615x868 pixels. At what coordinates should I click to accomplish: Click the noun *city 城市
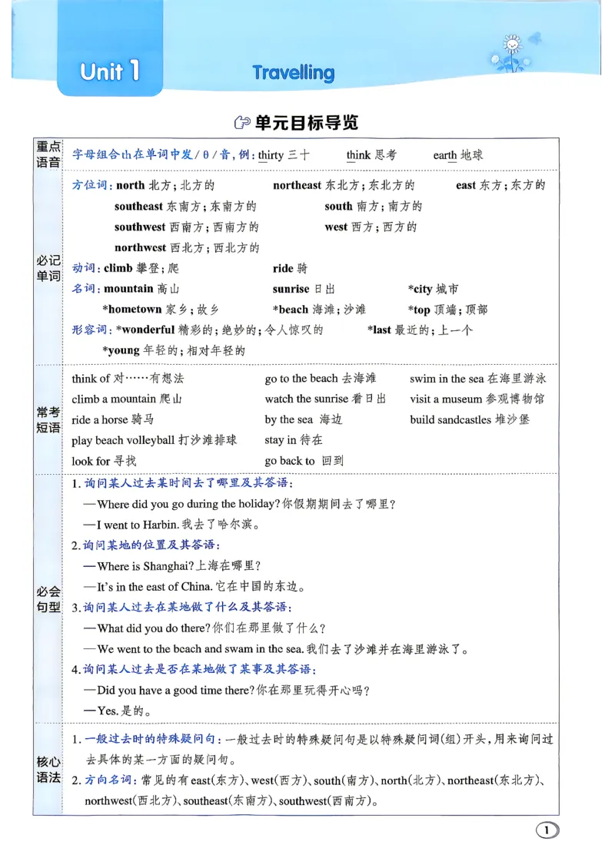434,288
